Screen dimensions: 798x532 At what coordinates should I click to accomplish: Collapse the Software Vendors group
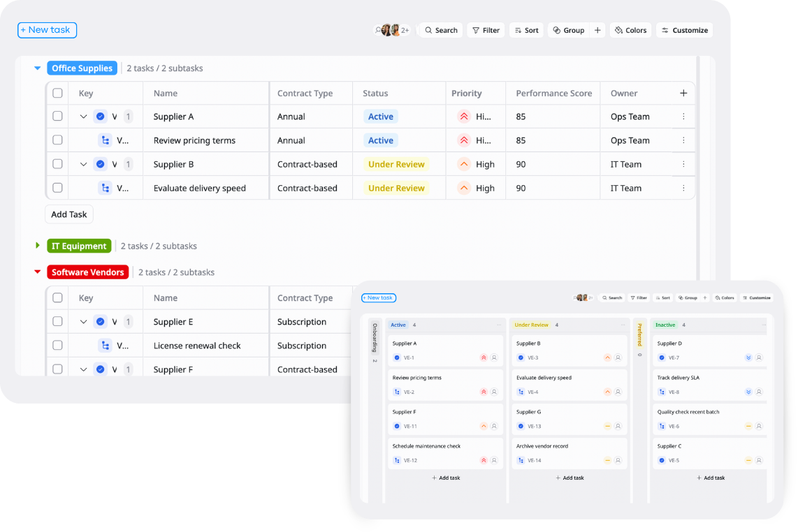tap(37, 272)
